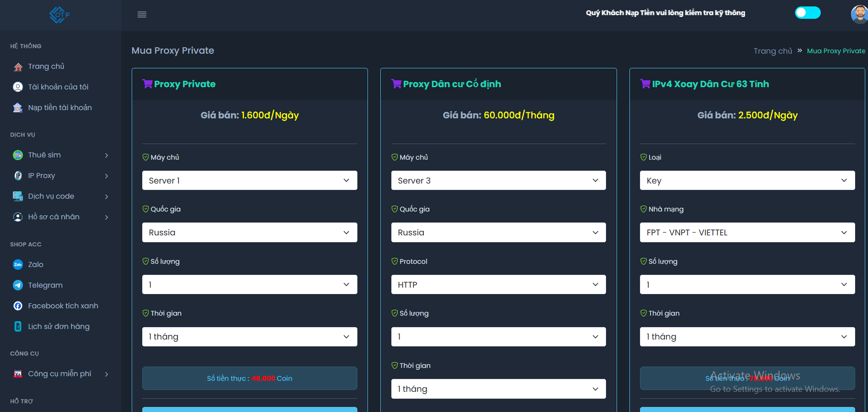Toggle the hamburger sidebar menu icon
Image resolution: width=868 pixels, height=412 pixels.
142,15
